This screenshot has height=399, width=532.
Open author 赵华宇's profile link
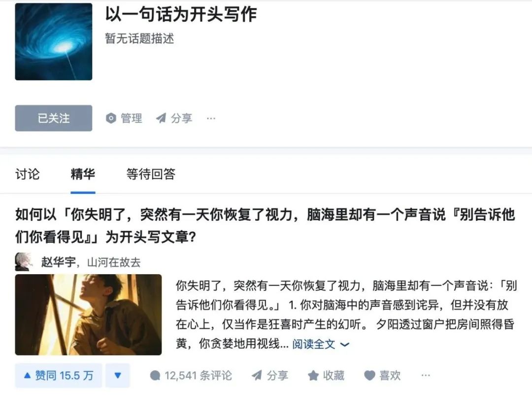(x=58, y=262)
